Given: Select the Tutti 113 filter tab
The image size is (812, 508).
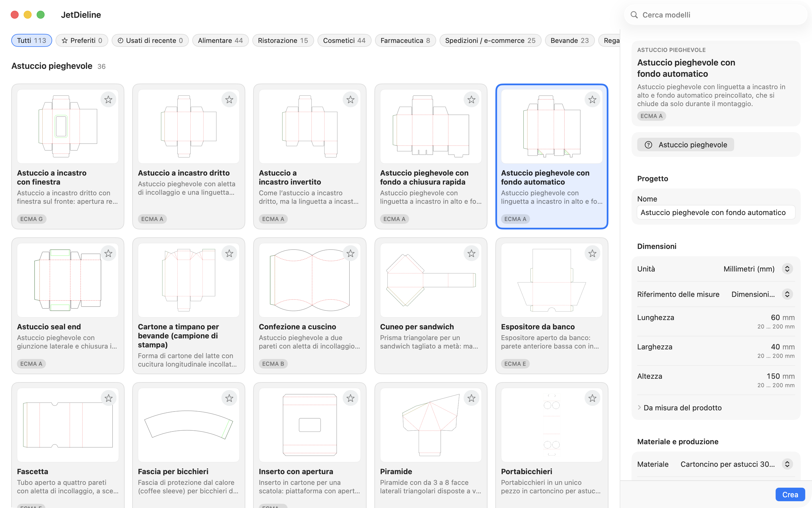Looking at the screenshot, I should (32, 40).
